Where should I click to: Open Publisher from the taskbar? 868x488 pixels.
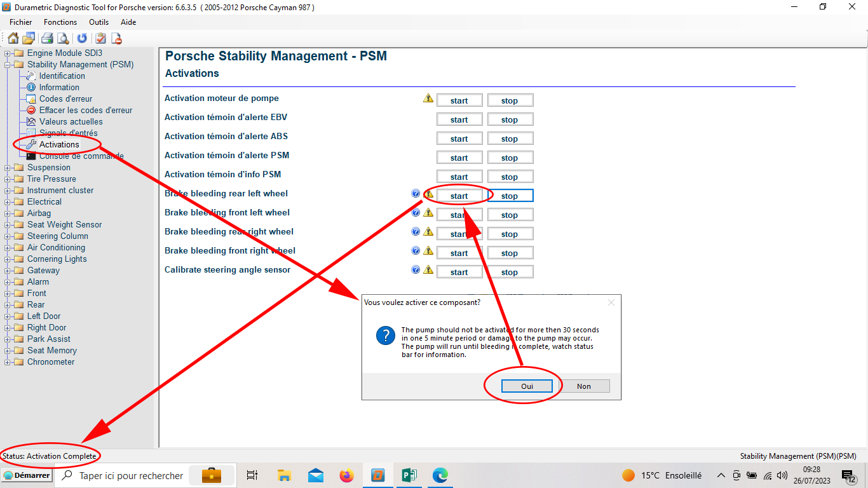coord(409,475)
